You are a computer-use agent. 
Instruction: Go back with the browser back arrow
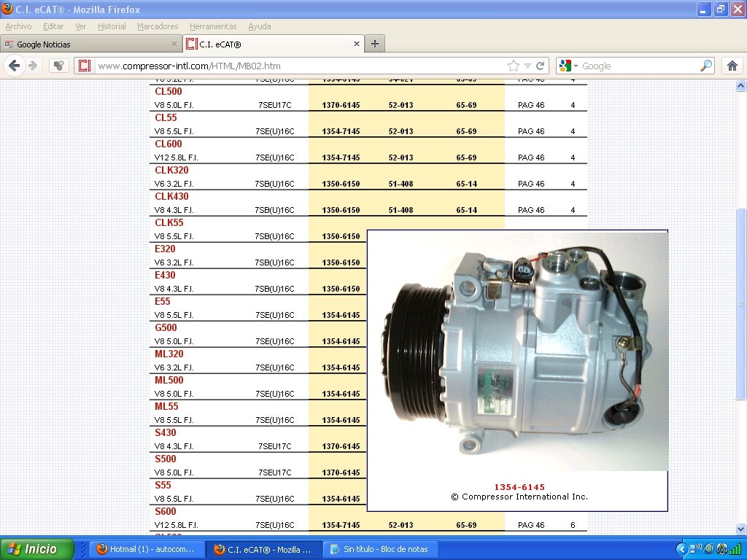click(x=15, y=66)
